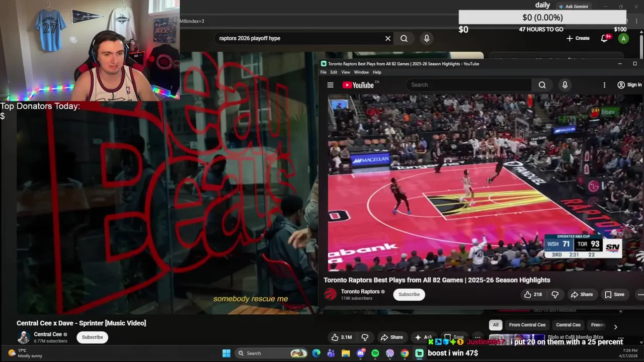Click the taskbar Search box

coord(272,353)
